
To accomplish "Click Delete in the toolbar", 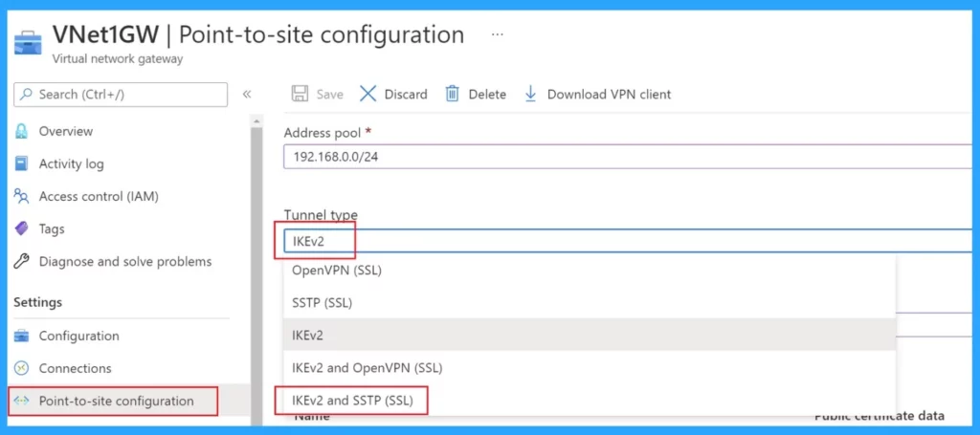I will [487, 95].
